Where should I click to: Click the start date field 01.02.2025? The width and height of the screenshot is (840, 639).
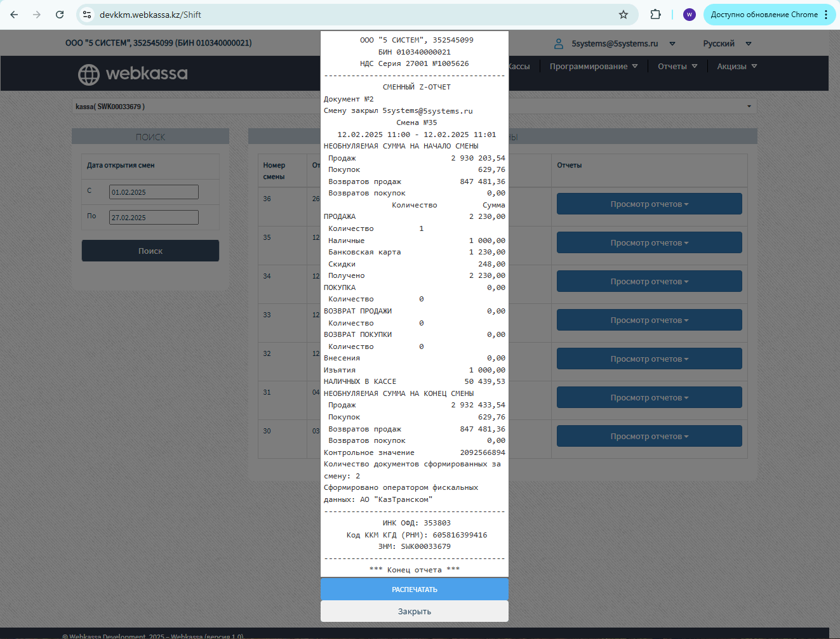point(154,192)
